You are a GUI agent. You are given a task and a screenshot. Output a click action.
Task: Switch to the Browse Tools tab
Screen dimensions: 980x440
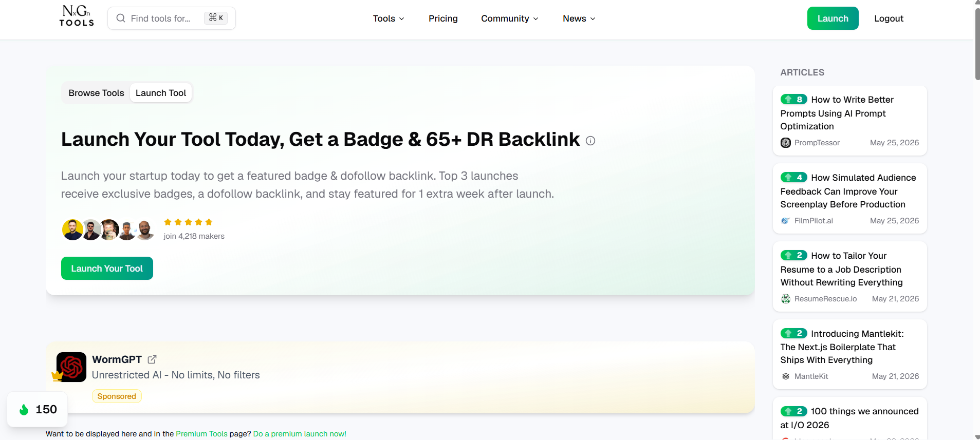[96, 93]
